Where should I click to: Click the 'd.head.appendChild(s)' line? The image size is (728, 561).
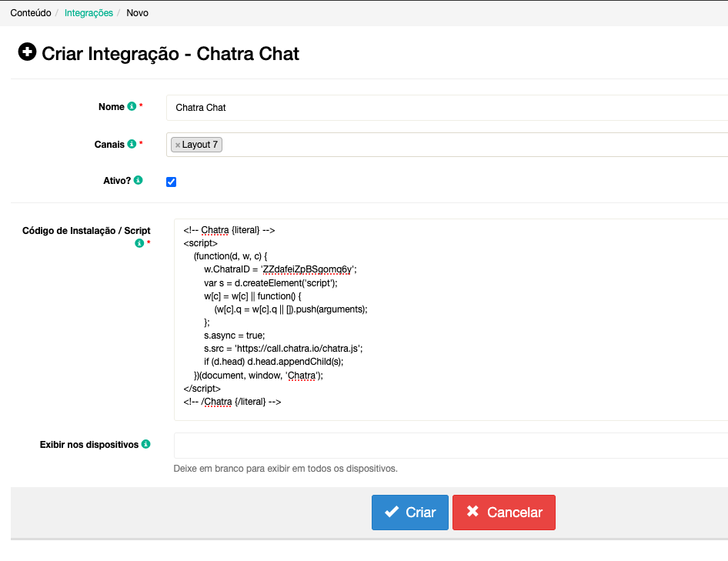274,362
